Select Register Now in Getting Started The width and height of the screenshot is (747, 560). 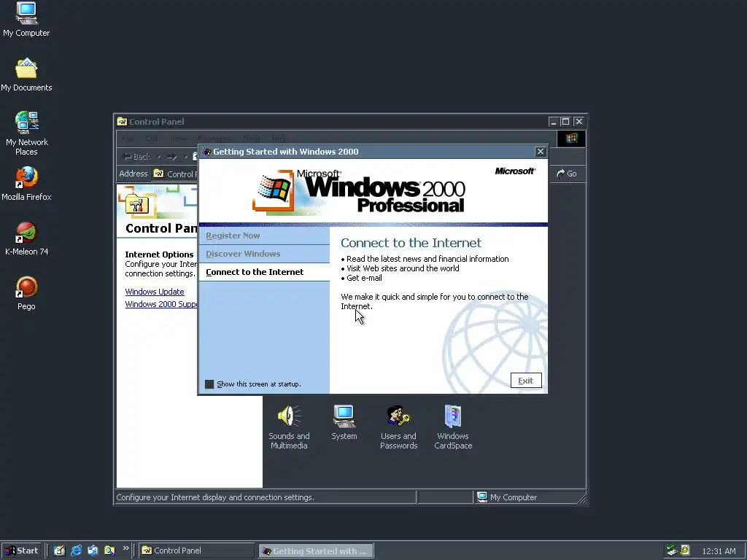coord(264,236)
